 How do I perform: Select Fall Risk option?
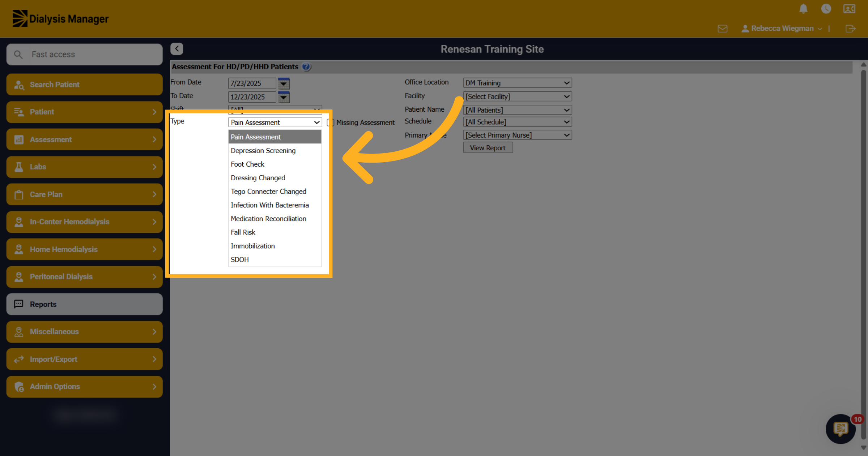click(x=275, y=232)
